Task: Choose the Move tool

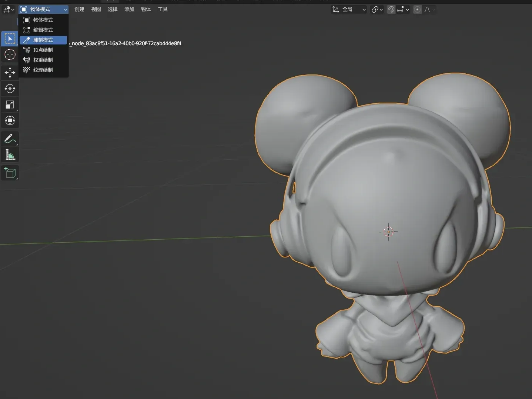Action: 10,72
